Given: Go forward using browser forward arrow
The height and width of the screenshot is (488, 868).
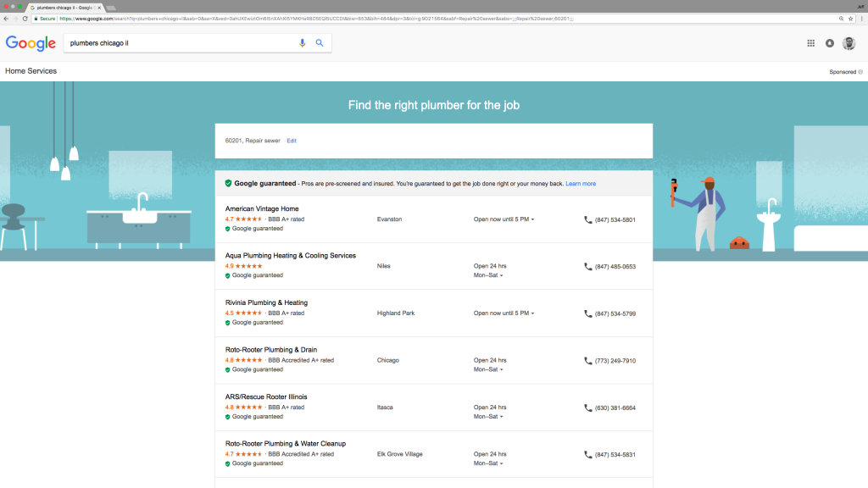Looking at the screenshot, I should click(x=15, y=19).
